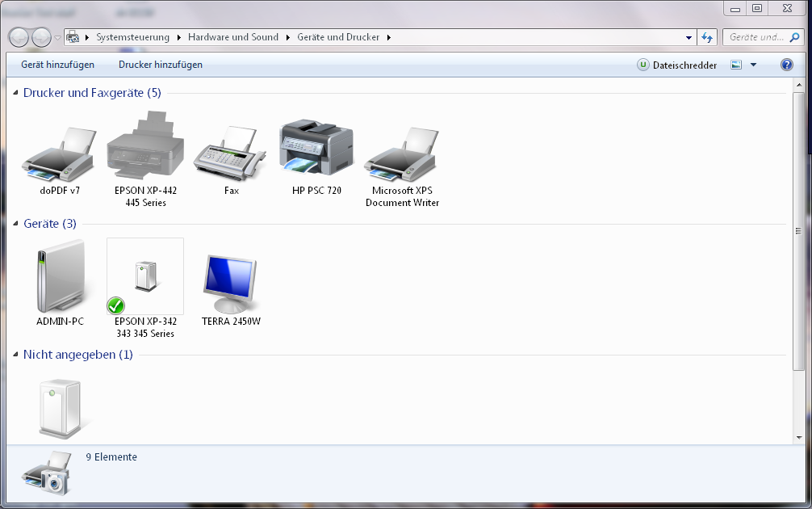Image resolution: width=812 pixels, height=509 pixels.
Task: Click the view options picture icon
Action: (x=736, y=65)
